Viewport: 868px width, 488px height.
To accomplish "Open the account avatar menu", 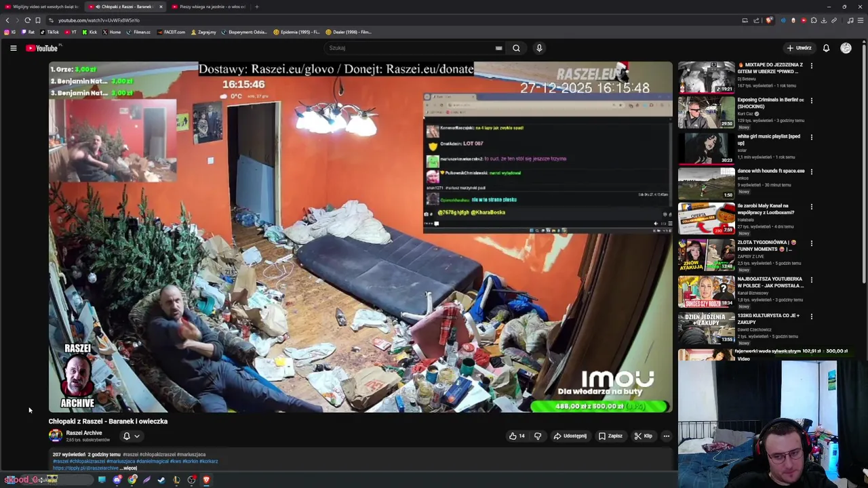I will tap(846, 48).
